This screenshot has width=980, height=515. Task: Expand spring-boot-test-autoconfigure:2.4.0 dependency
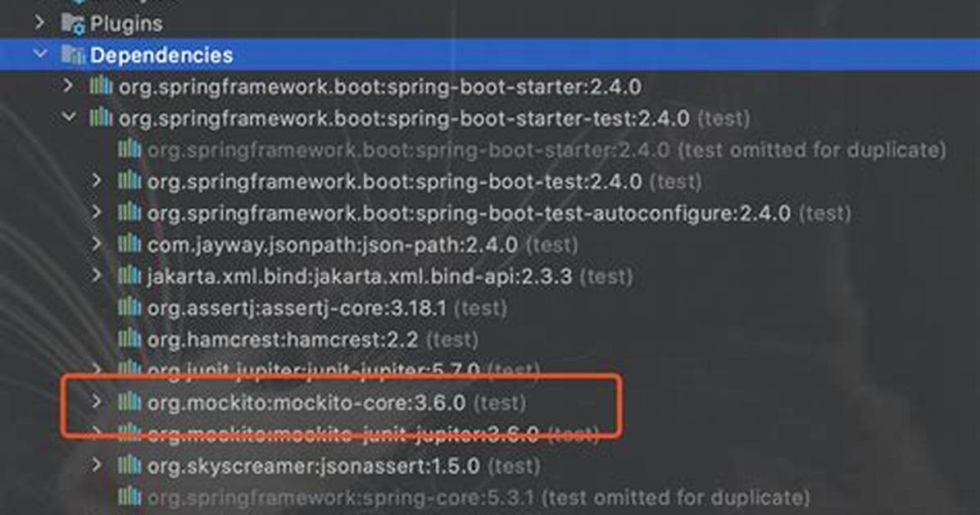96,212
